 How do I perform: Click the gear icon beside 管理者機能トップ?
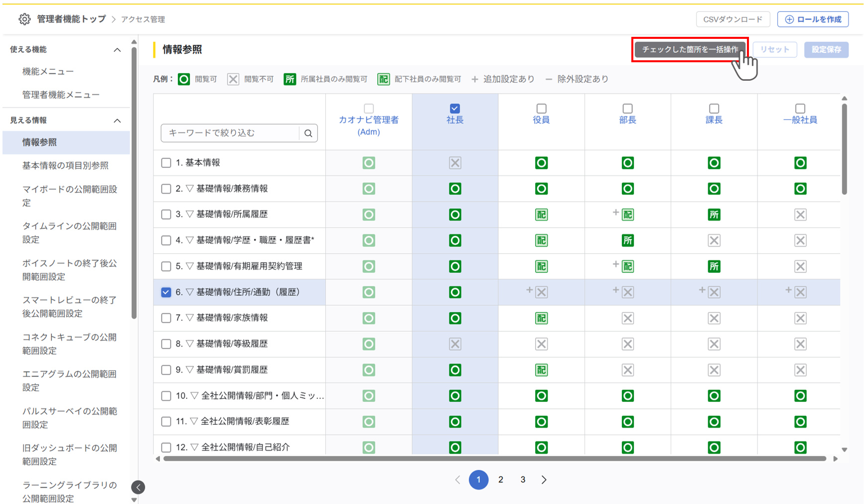click(x=24, y=19)
